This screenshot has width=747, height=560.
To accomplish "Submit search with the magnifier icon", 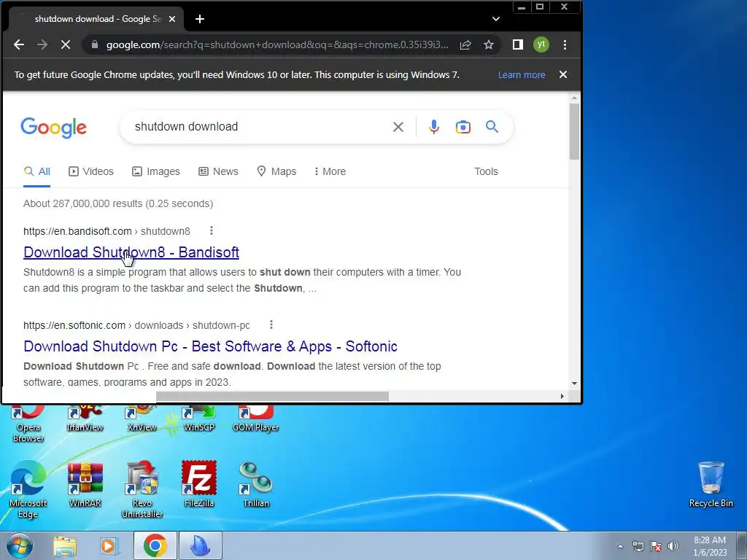I will [x=492, y=127].
